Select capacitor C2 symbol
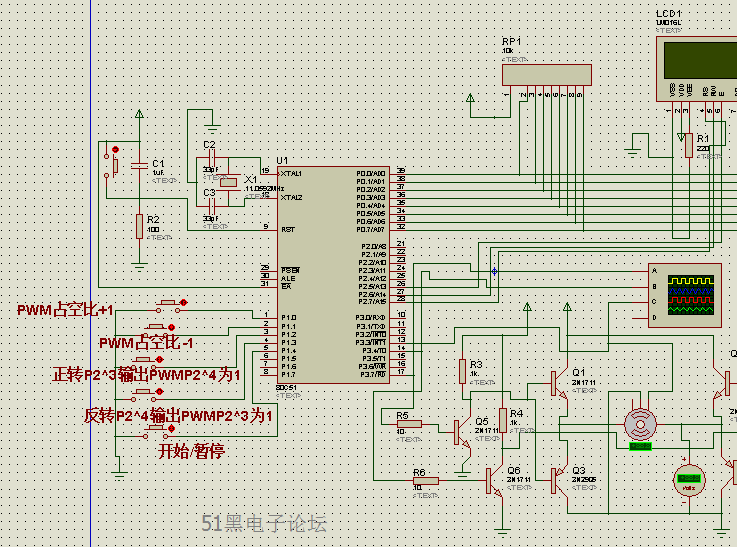 212,158
